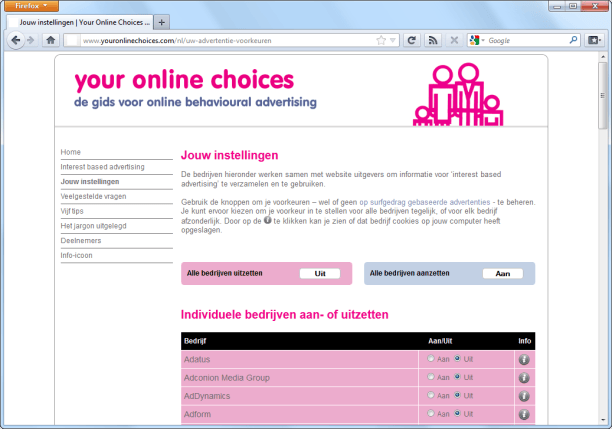The image size is (612, 429).
Task: Open Jouw instellingen sidebar item
Action: click(x=90, y=182)
